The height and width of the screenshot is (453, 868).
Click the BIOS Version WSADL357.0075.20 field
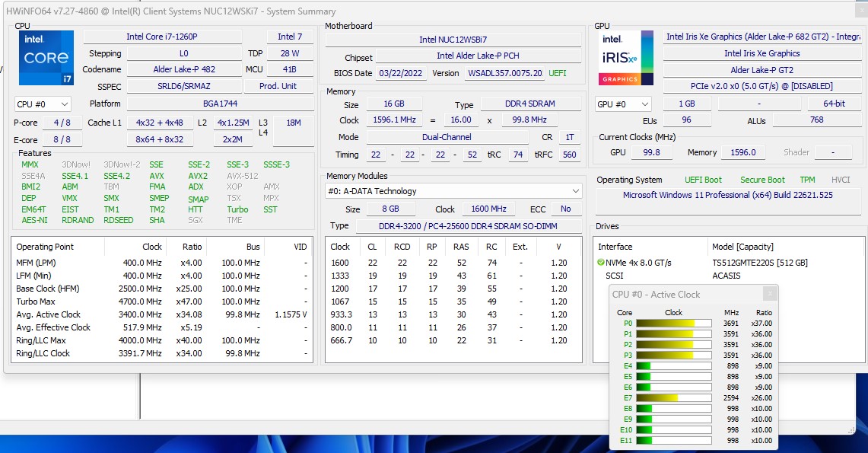(504, 73)
